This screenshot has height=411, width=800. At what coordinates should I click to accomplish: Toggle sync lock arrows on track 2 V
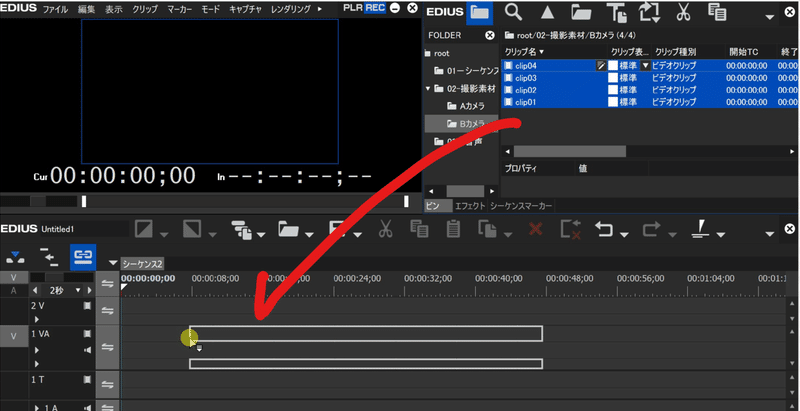pyautogui.click(x=107, y=311)
